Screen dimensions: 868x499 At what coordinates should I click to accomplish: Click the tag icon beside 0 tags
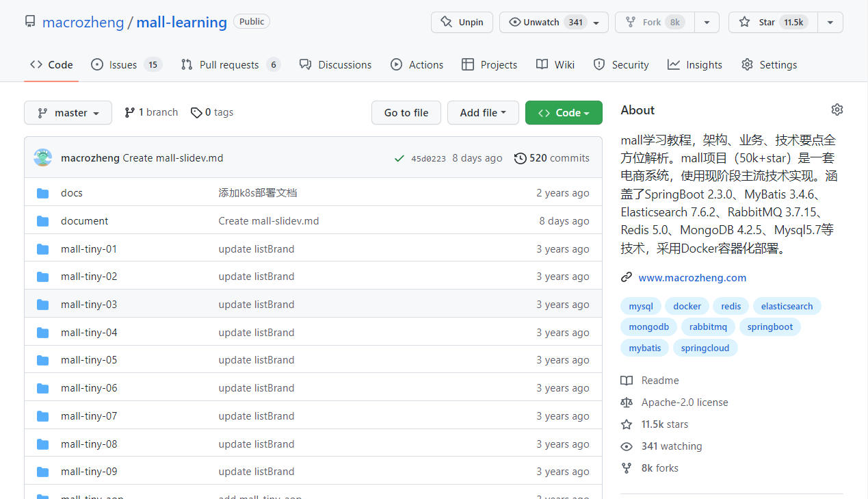point(196,112)
